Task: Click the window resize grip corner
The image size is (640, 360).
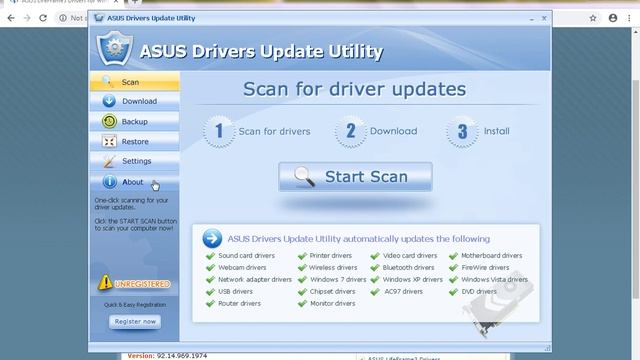Action: coord(547,348)
